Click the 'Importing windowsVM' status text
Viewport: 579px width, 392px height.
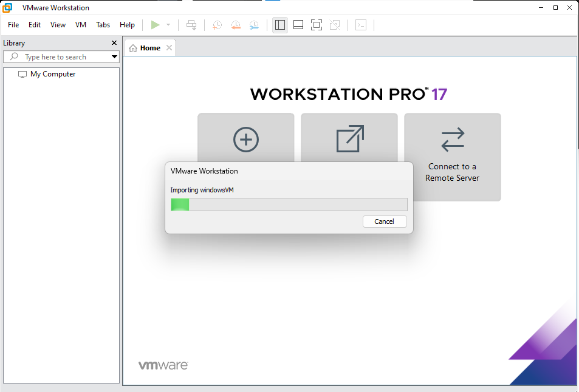pyautogui.click(x=202, y=190)
